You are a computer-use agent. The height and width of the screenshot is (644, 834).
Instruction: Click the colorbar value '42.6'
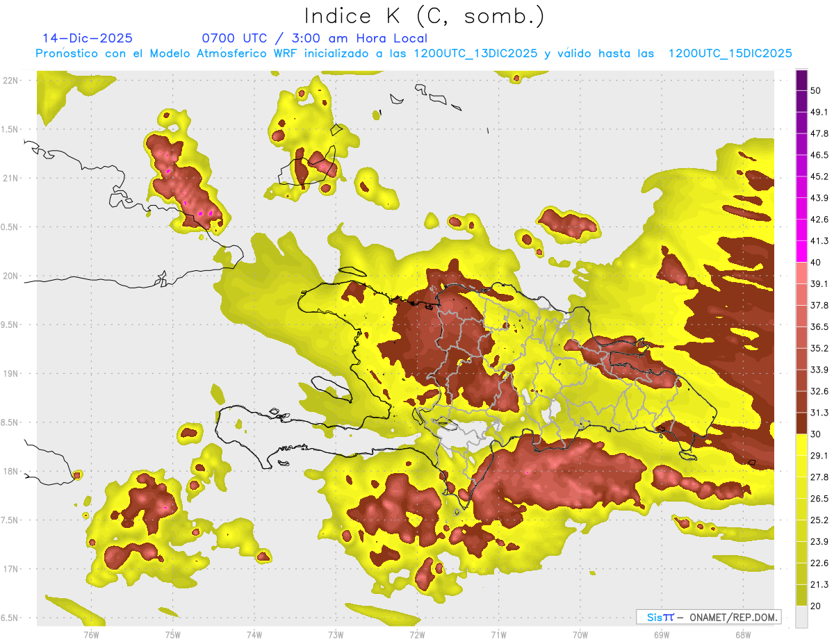tap(819, 220)
